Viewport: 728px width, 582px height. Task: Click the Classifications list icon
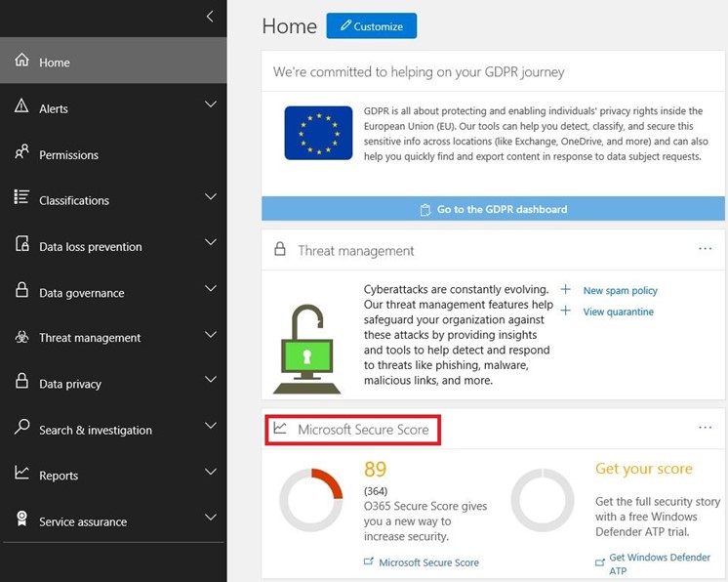21,197
